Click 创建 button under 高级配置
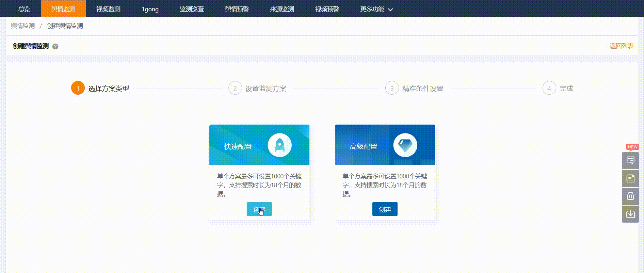Image resolution: width=644 pixels, height=273 pixels. pyautogui.click(x=385, y=209)
